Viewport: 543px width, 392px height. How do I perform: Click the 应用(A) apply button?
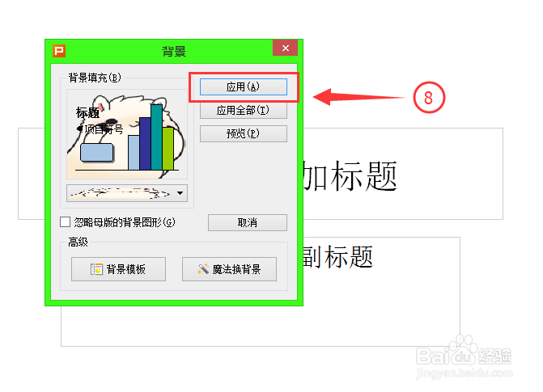click(x=244, y=86)
